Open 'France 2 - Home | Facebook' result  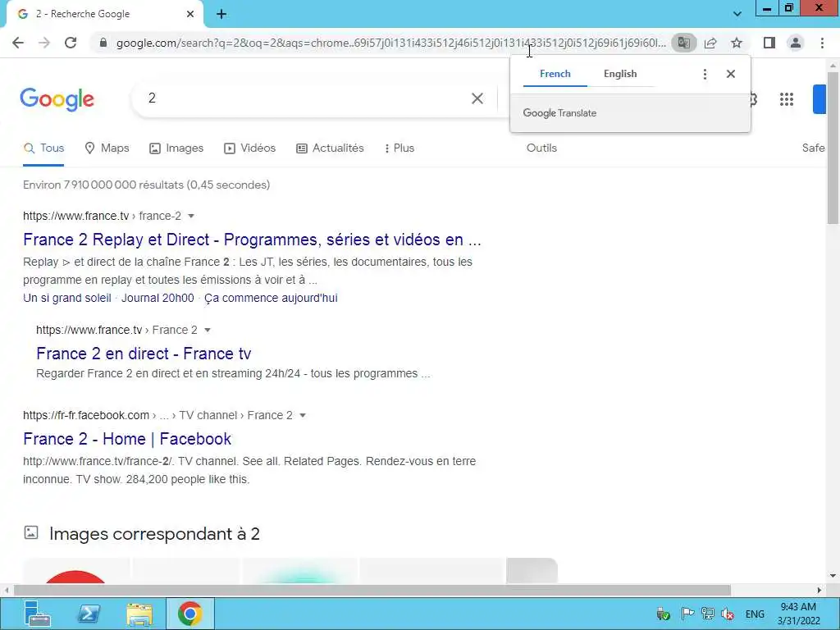pyautogui.click(x=127, y=440)
